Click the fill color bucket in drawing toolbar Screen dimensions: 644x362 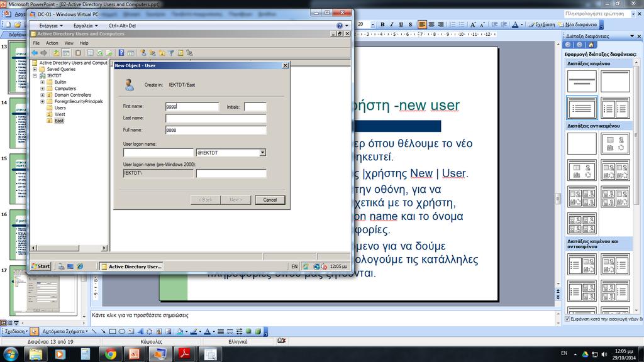[179, 331]
